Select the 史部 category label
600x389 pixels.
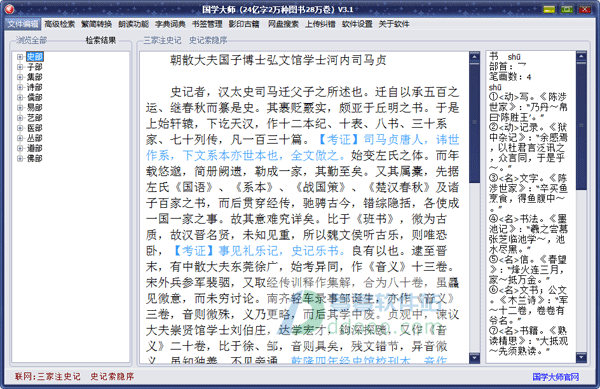click(x=34, y=57)
